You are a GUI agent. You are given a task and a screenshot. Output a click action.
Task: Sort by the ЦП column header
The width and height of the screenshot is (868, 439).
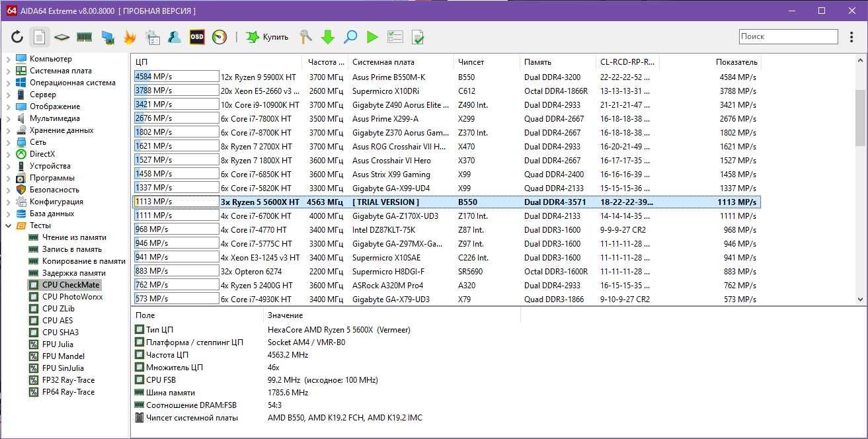coord(217,62)
